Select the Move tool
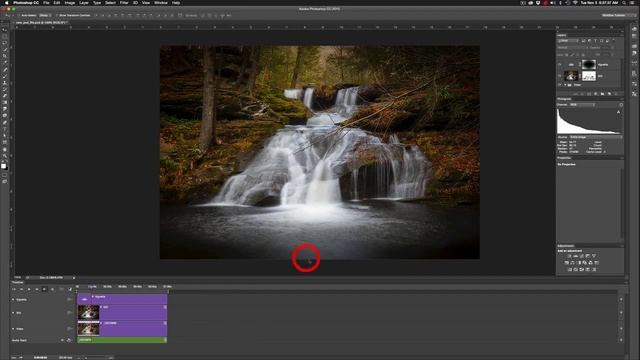The height and width of the screenshot is (360, 640). pyautogui.click(x=5, y=30)
